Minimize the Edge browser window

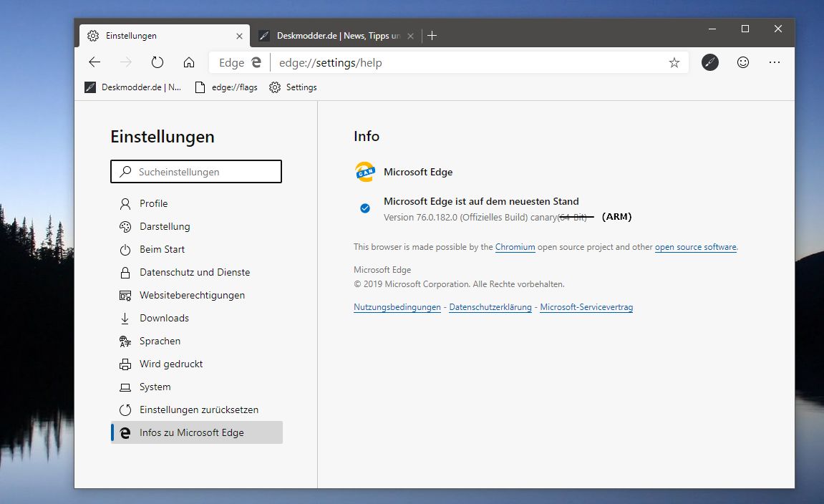[712, 29]
